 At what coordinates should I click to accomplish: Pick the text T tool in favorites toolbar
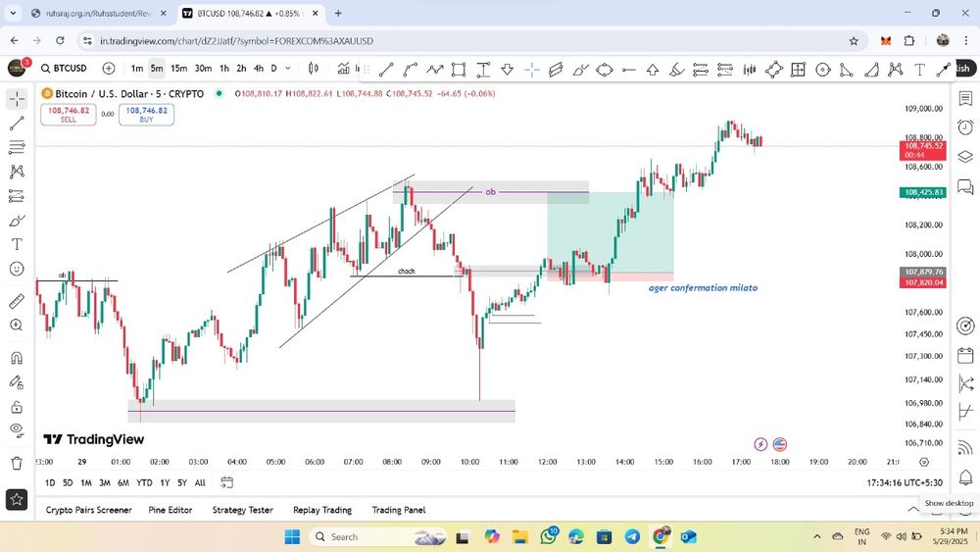pos(919,70)
